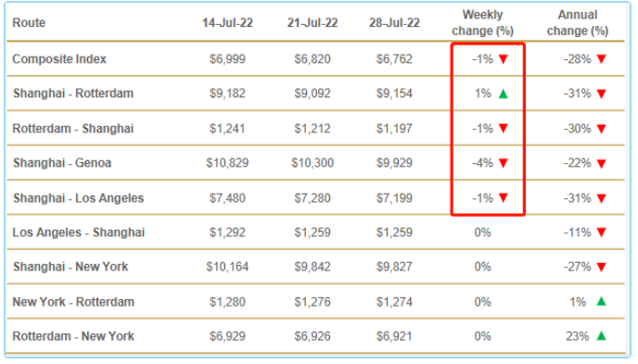Viewport: 638px width, 364px height.
Task: Click the red arrow for Rotterdam - Shanghai annual -30%
Action: 602,129
